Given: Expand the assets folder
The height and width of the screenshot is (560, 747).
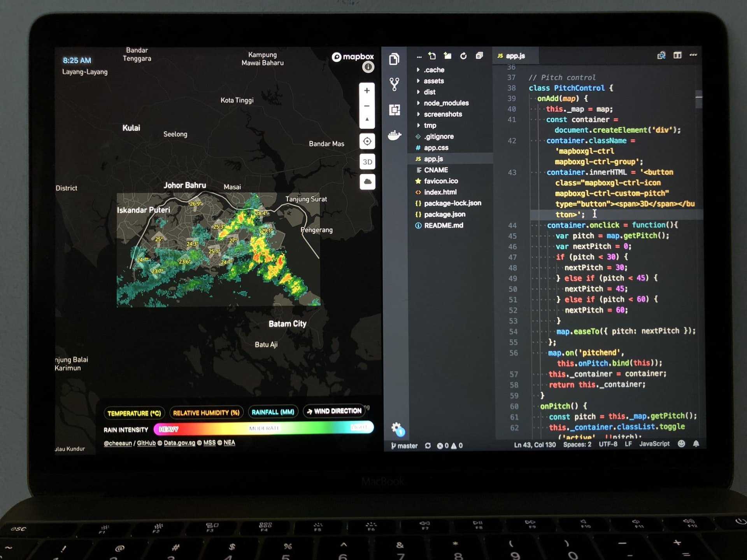Looking at the screenshot, I should click(x=433, y=81).
